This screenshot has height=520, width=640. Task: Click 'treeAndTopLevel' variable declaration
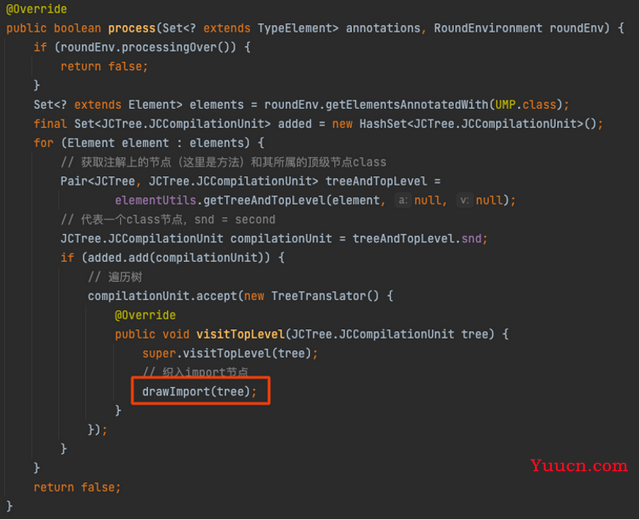click(x=376, y=181)
